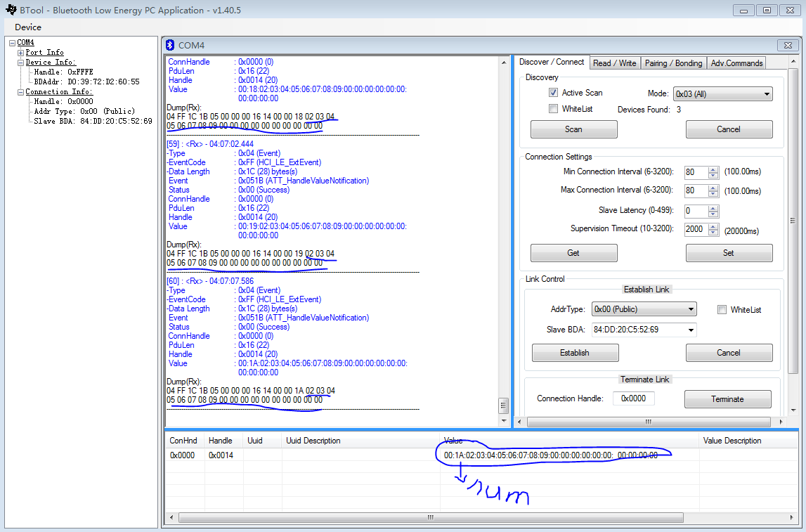Image resolution: width=806 pixels, height=532 pixels.
Task: Select Slave BDA 84:DD:20:C5:52:69 in tree
Action: (93, 122)
